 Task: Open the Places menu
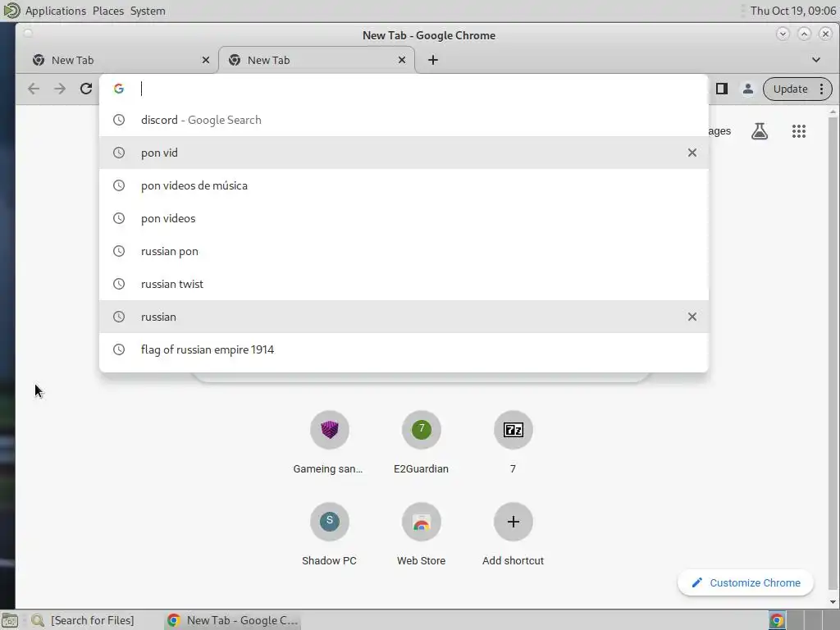(108, 11)
